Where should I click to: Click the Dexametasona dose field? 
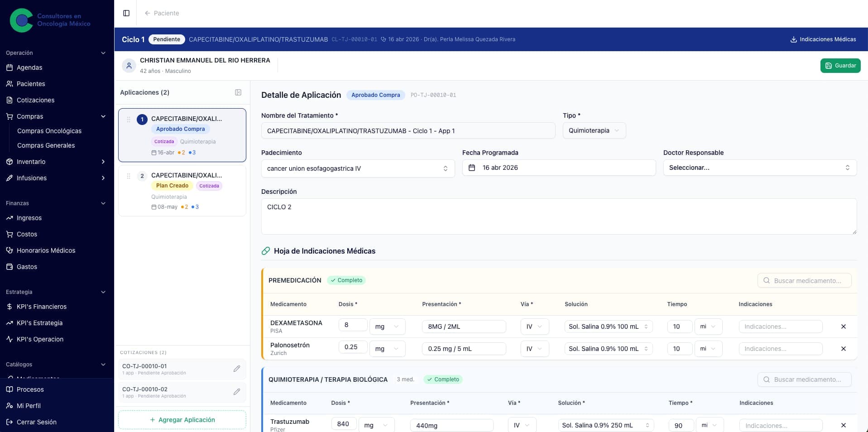(353, 325)
